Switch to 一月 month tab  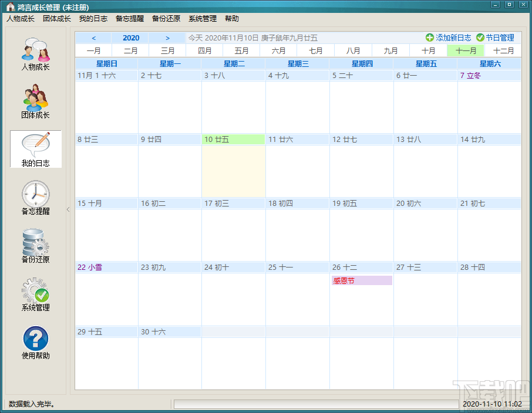(x=93, y=51)
